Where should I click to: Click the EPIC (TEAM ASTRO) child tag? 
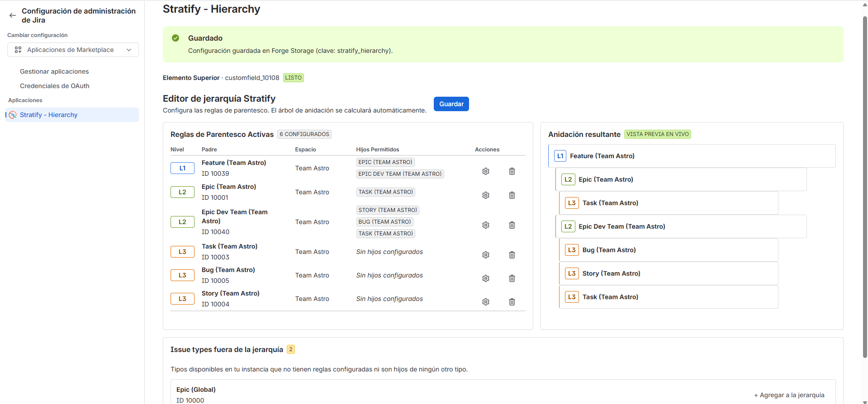click(385, 162)
